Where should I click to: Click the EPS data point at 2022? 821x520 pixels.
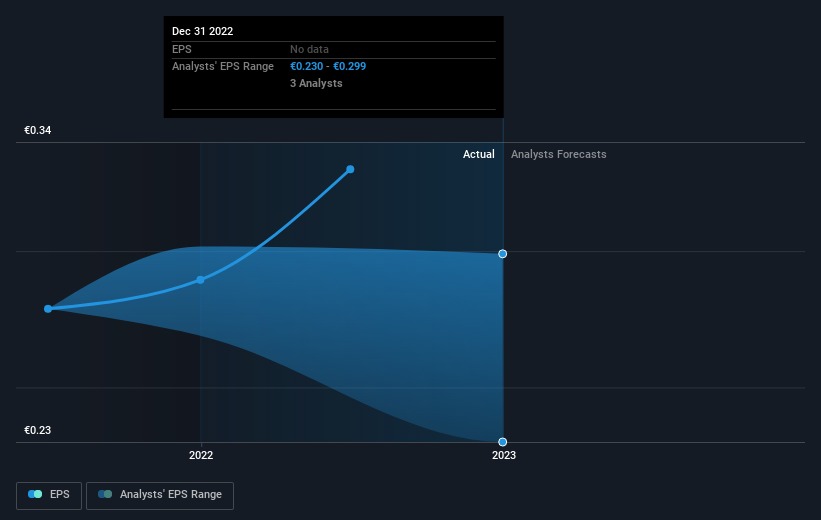(x=201, y=280)
